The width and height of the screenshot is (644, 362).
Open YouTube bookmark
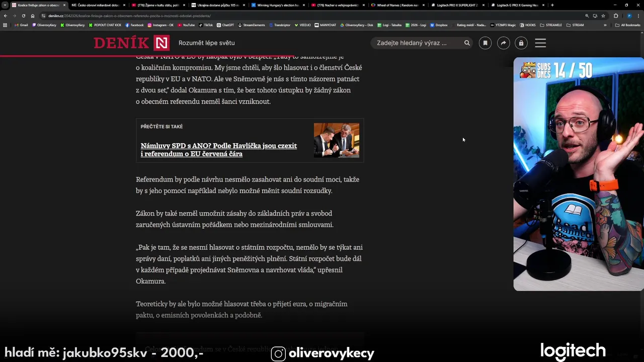pyautogui.click(x=186, y=25)
